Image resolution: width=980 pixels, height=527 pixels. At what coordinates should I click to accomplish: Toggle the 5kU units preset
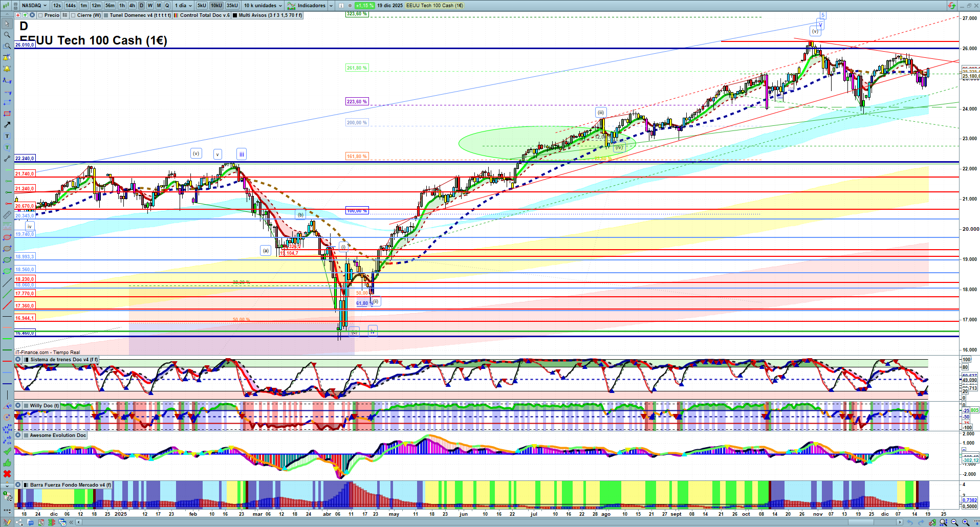tap(202, 6)
